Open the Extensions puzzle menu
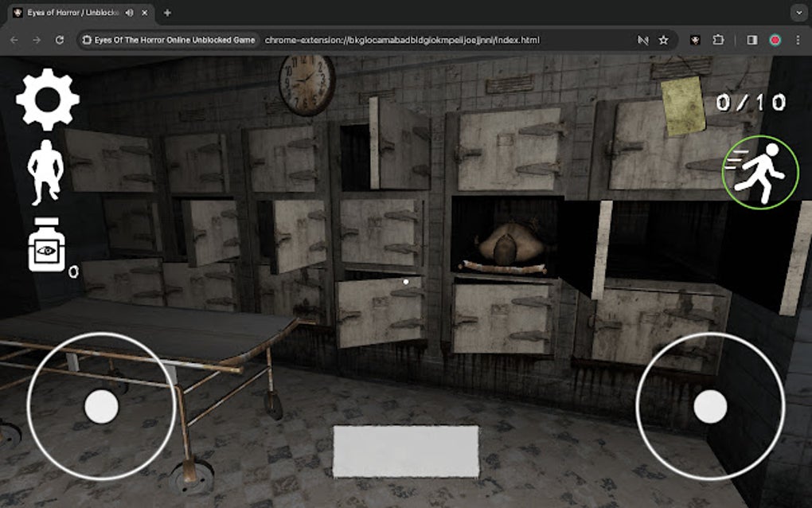 pos(718,40)
